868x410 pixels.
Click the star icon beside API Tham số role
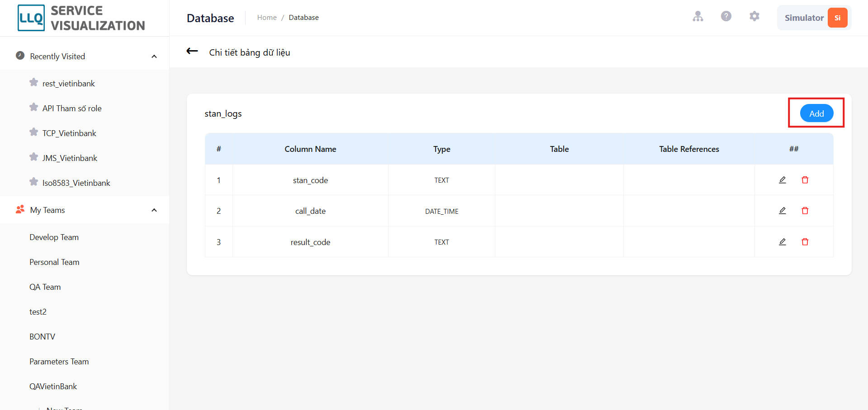[33, 108]
